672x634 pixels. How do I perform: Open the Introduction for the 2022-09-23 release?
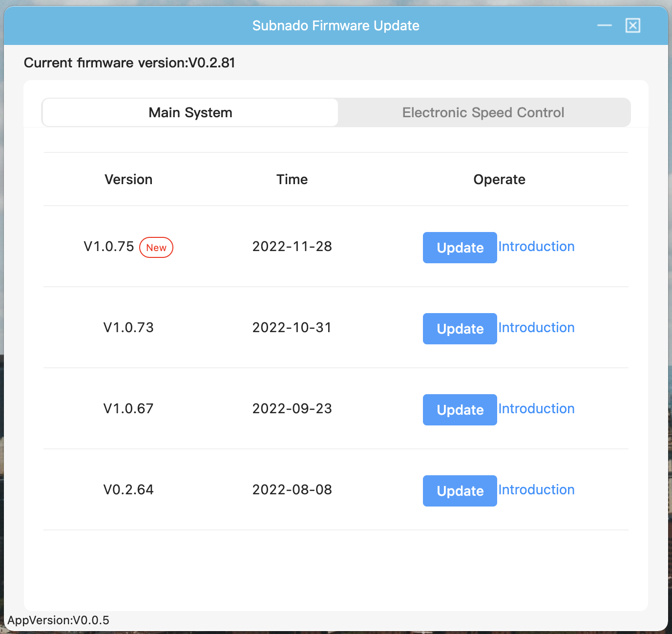click(536, 409)
